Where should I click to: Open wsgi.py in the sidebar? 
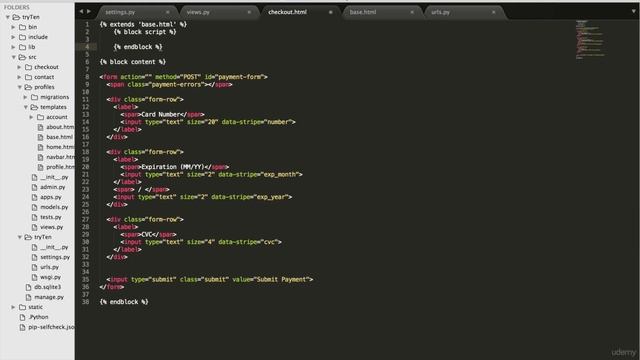[x=50, y=277]
